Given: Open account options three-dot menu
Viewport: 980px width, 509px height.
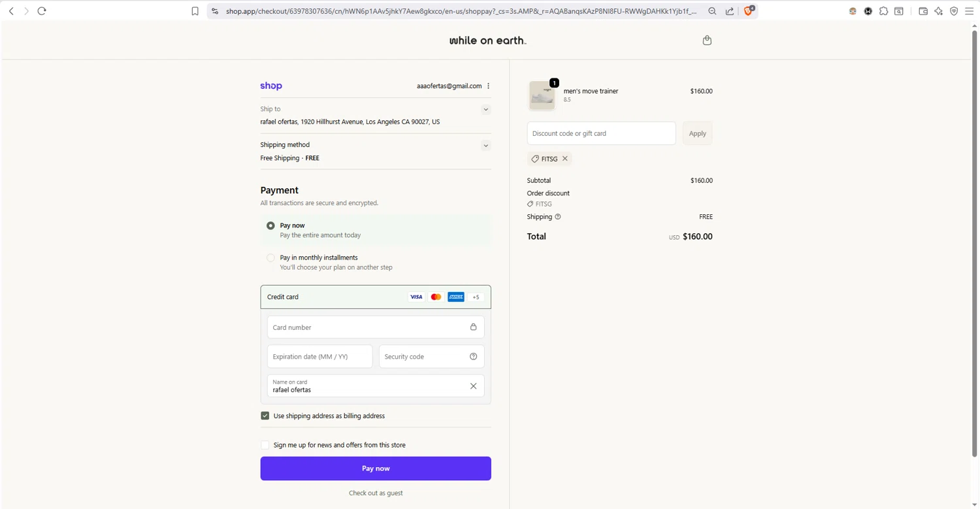Looking at the screenshot, I should click(488, 86).
